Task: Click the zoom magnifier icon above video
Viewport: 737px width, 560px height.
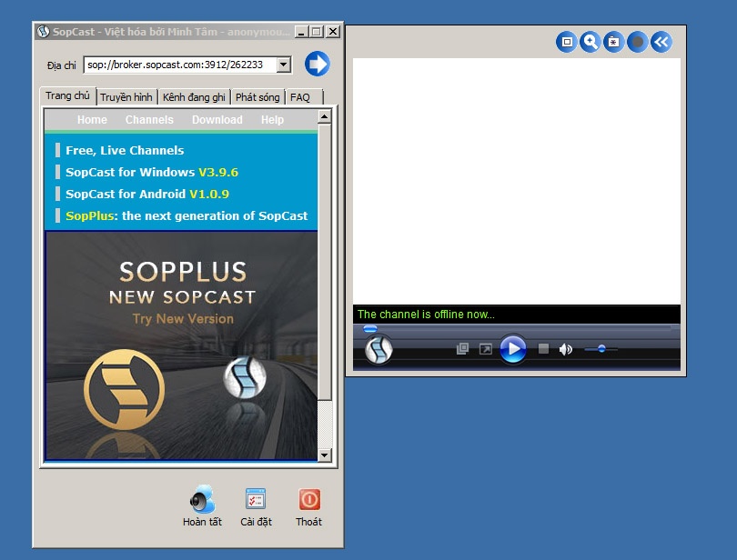Action: coord(591,42)
